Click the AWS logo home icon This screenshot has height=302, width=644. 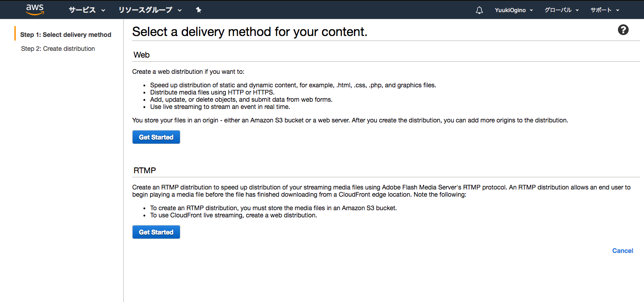(x=35, y=9)
